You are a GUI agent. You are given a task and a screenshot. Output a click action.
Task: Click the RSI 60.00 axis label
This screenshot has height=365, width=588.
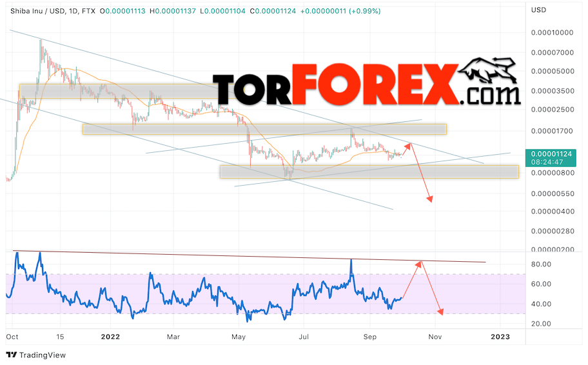(x=541, y=284)
